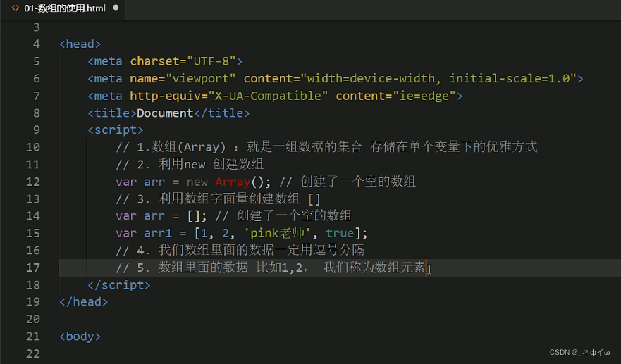621x364 pixels.
Task: Click variable name arr1 on line 15
Action: pos(158,233)
